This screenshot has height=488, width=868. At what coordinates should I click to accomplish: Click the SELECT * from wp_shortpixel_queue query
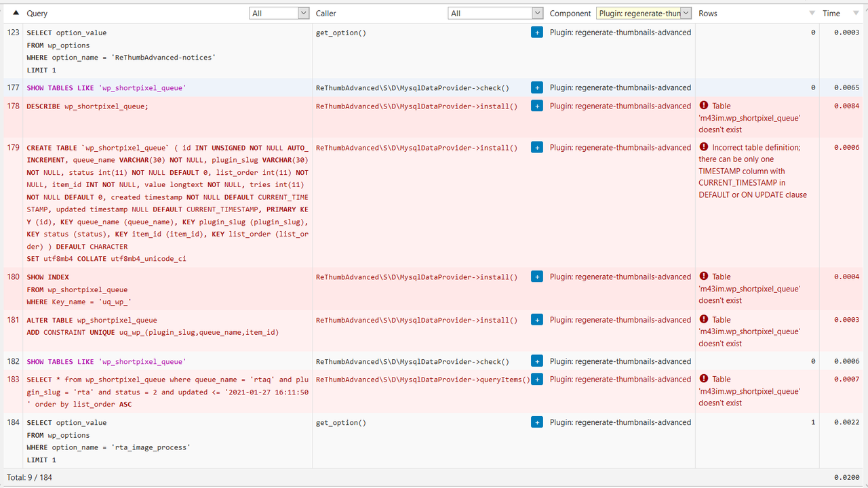pos(167,392)
